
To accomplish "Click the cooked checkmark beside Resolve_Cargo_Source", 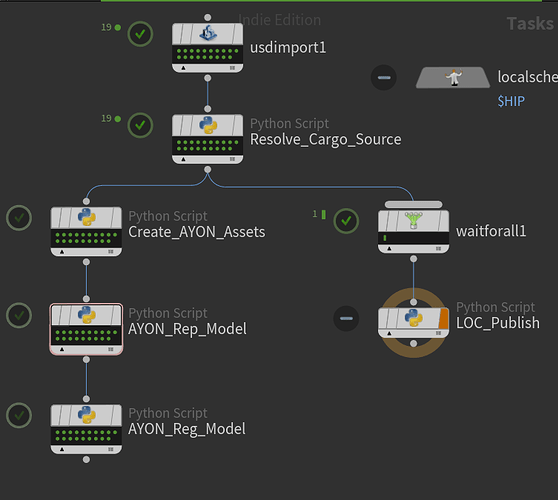I will pyautogui.click(x=140, y=125).
